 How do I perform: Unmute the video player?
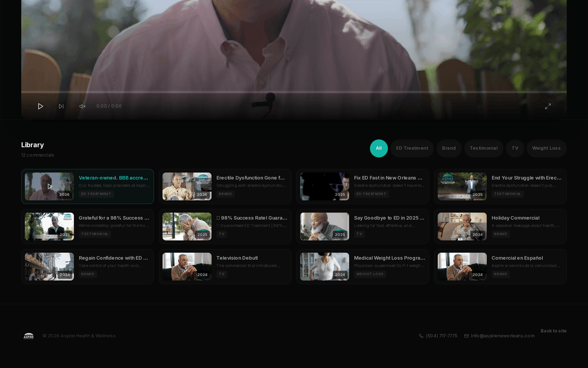82,106
